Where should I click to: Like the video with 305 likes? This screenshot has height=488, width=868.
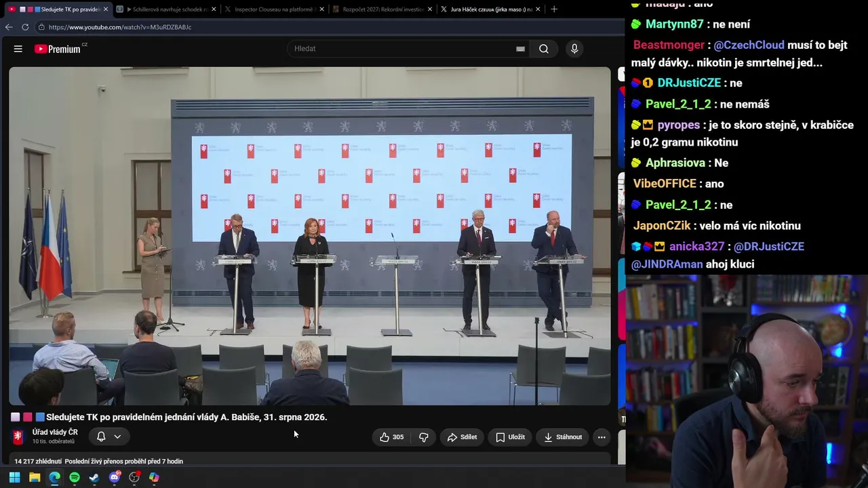pyautogui.click(x=391, y=437)
